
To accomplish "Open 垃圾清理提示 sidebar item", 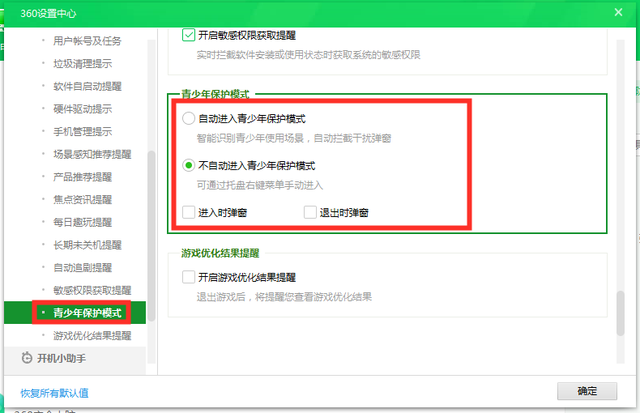I will point(82,64).
